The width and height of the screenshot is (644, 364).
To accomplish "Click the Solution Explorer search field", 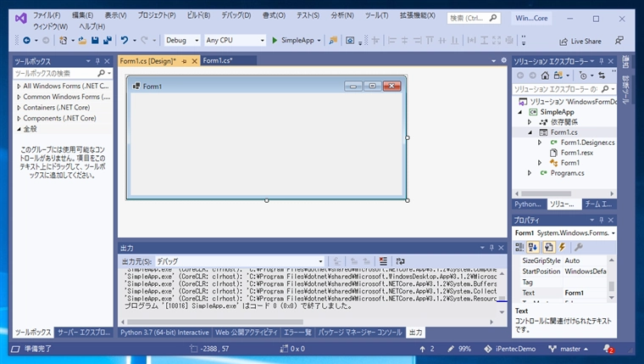I will pyautogui.click(x=557, y=89).
